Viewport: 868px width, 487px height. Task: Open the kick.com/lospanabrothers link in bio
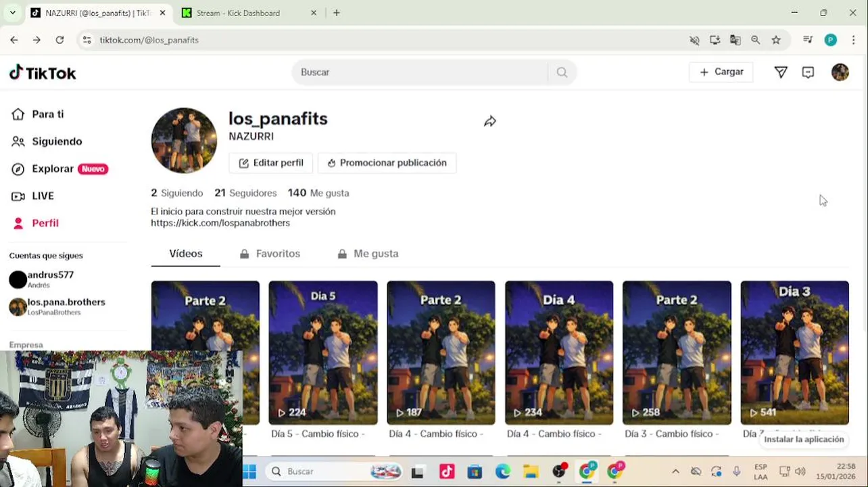click(x=220, y=223)
